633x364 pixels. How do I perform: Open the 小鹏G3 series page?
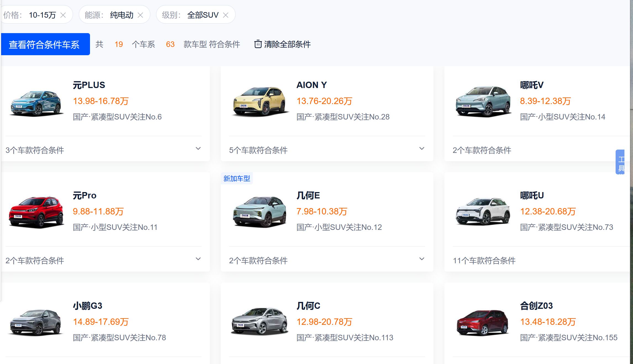pyautogui.click(x=88, y=305)
